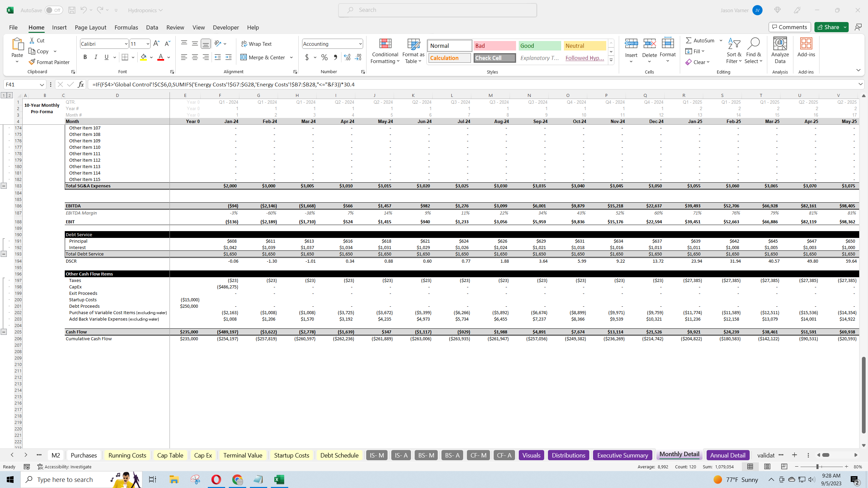Apply Percent Style format

(324, 57)
